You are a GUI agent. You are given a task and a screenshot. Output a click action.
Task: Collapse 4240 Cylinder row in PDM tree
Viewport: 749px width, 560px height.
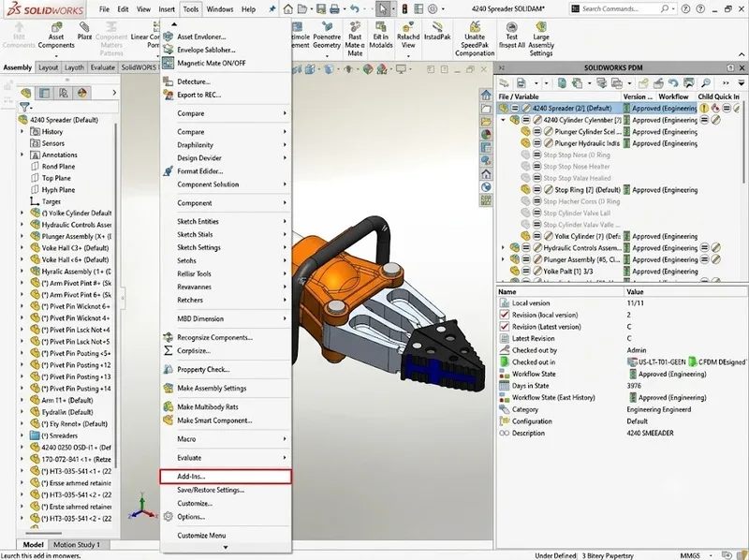click(503, 120)
